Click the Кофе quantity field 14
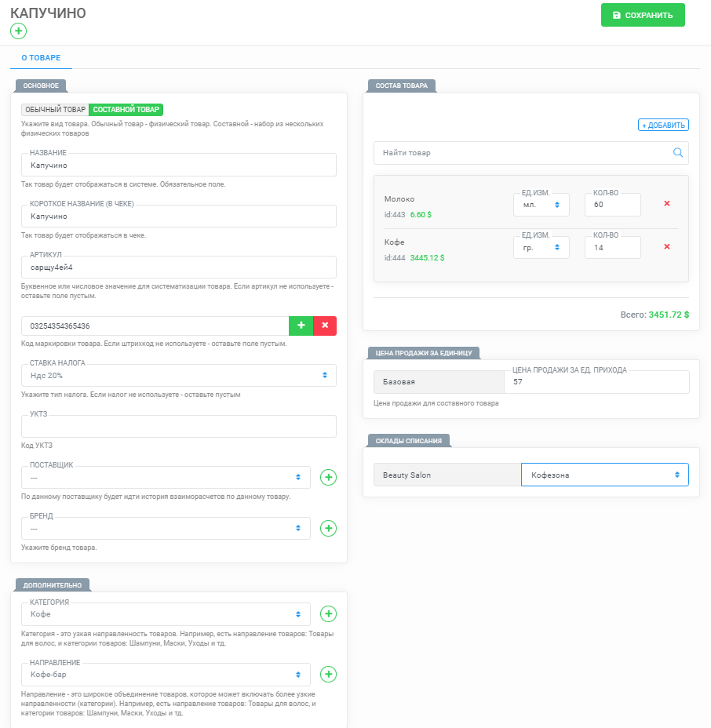711x728 pixels. coord(613,247)
